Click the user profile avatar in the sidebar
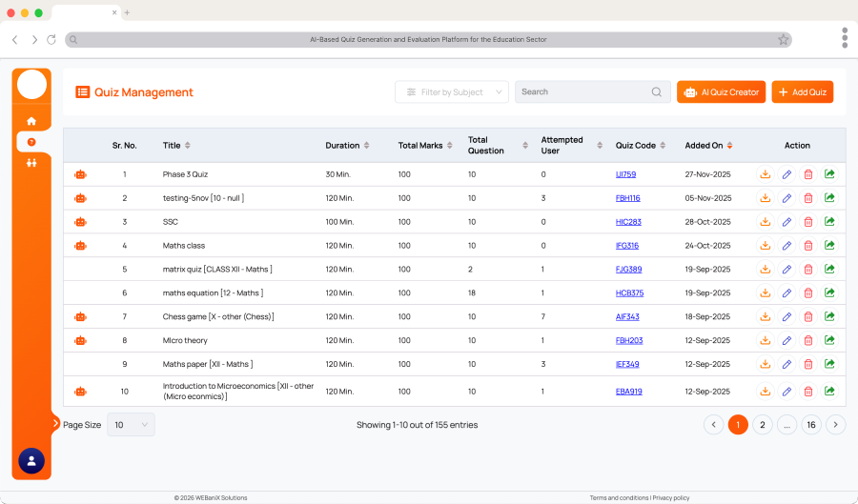Viewport: 858px width, 504px height. click(31, 461)
